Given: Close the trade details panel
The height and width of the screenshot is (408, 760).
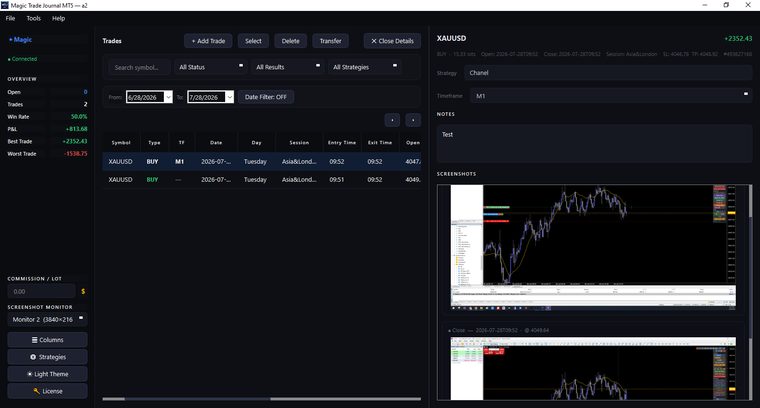Looking at the screenshot, I should [x=392, y=41].
